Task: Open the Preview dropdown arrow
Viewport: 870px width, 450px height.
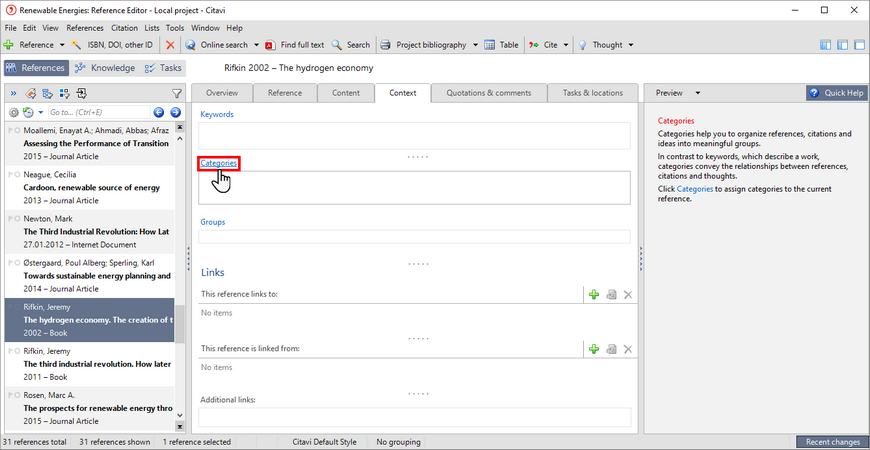Action: click(x=698, y=93)
